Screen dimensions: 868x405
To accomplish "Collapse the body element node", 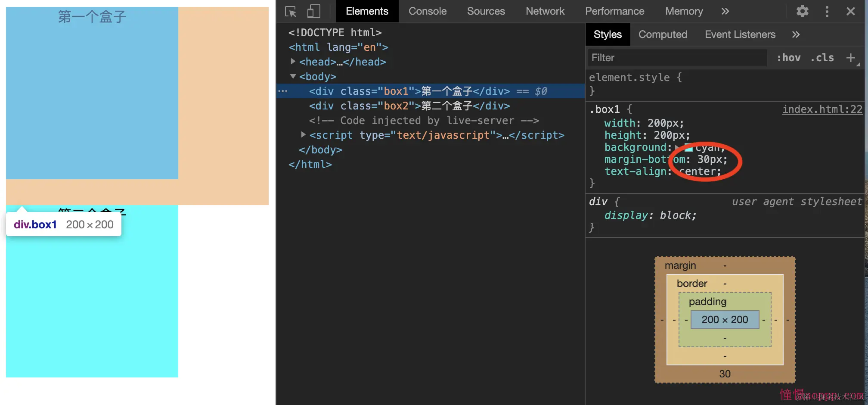I will [x=293, y=76].
